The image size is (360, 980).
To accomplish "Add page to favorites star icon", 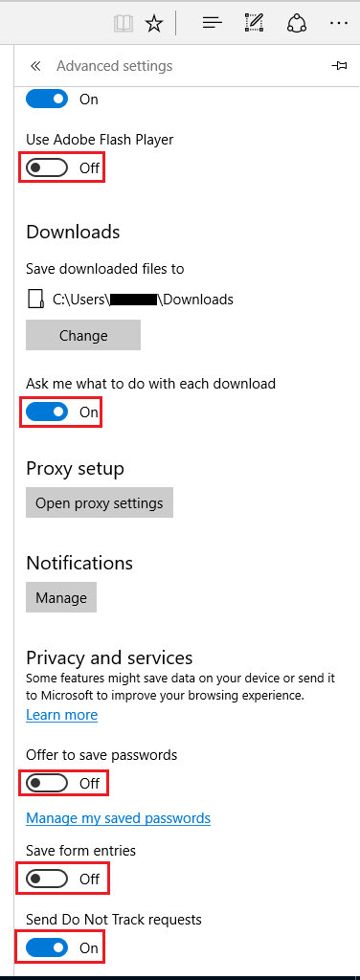I will pos(154,24).
